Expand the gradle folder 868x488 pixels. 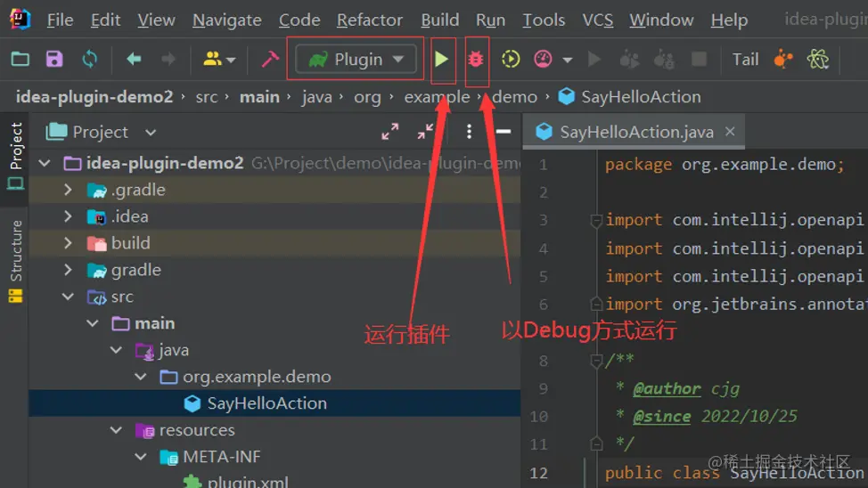pyautogui.click(x=68, y=270)
